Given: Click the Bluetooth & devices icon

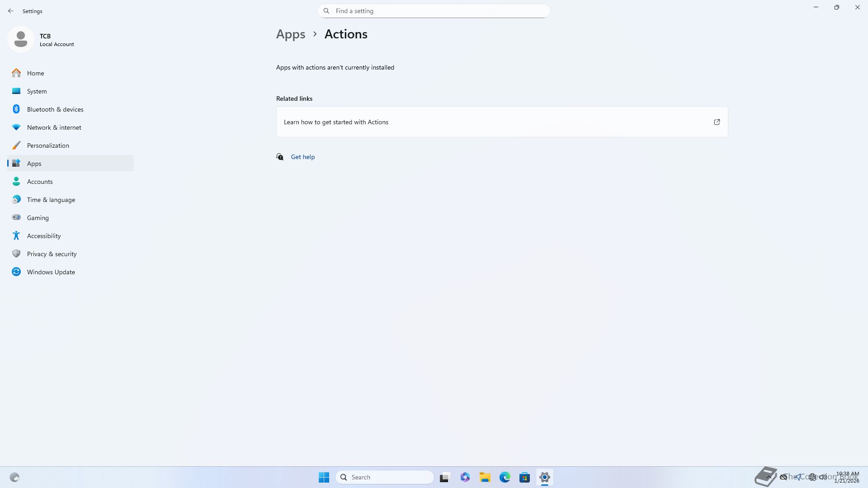Looking at the screenshot, I should (x=16, y=109).
